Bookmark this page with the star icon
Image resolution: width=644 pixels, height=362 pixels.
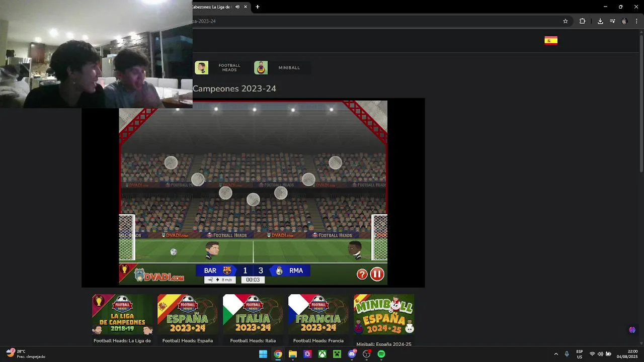click(x=566, y=21)
